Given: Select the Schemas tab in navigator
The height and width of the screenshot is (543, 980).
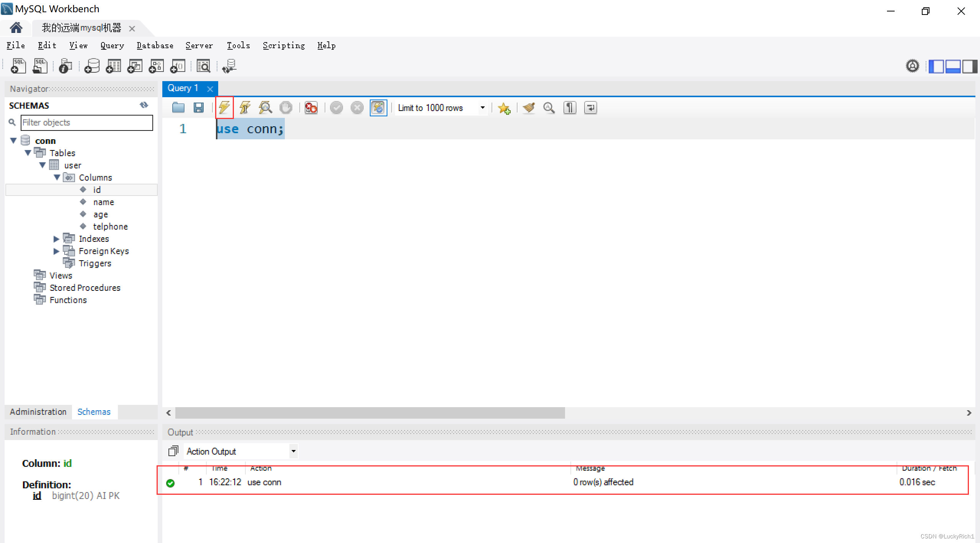Looking at the screenshot, I should tap(94, 411).
